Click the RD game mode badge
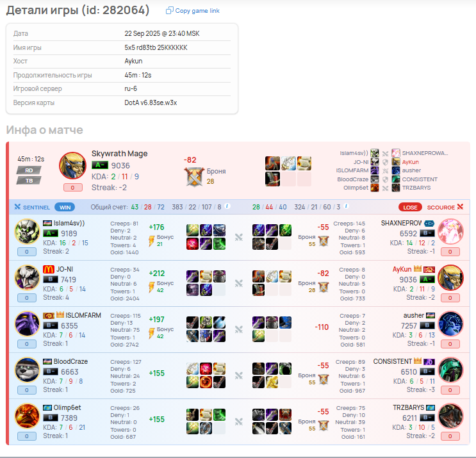476x458 pixels. pyautogui.click(x=29, y=170)
